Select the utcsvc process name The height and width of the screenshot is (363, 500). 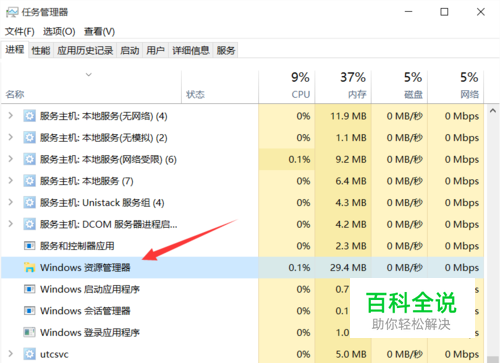pos(54,354)
